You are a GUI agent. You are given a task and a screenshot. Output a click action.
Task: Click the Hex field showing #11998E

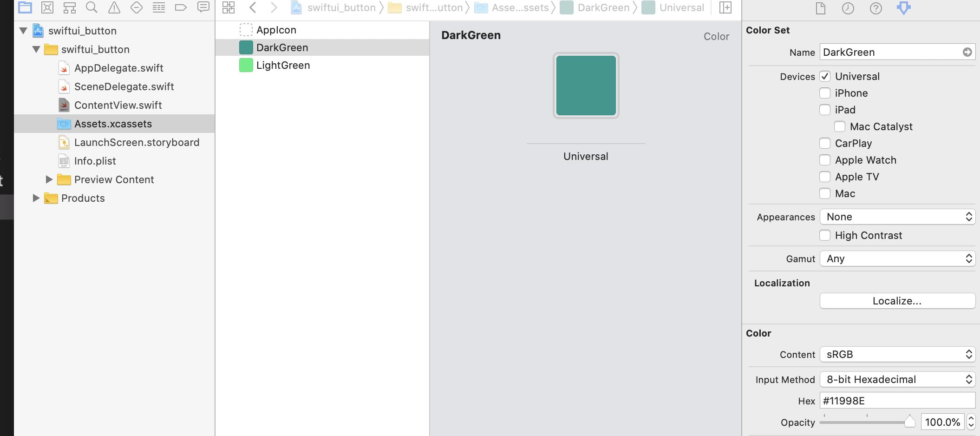click(x=897, y=401)
